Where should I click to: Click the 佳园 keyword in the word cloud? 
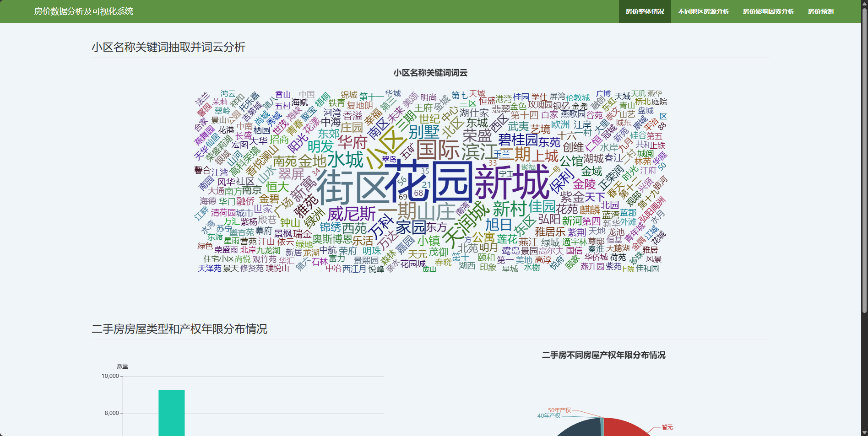(542, 206)
